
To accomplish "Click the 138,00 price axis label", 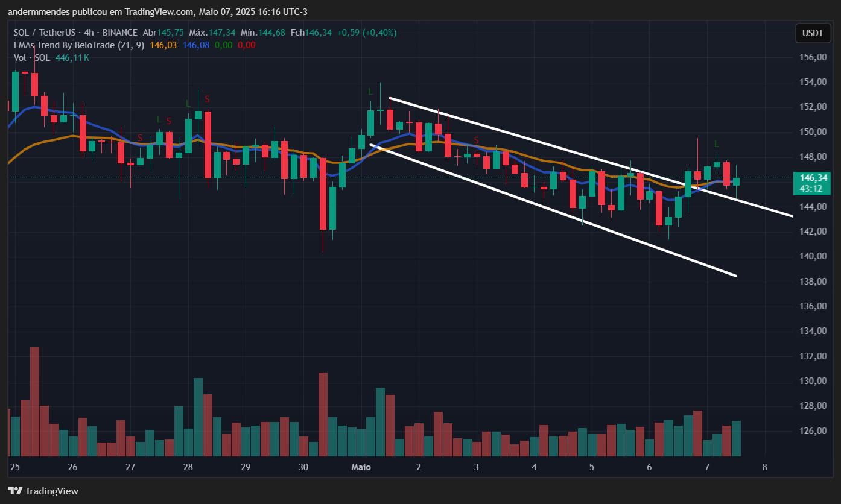I will [x=813, y=282].
